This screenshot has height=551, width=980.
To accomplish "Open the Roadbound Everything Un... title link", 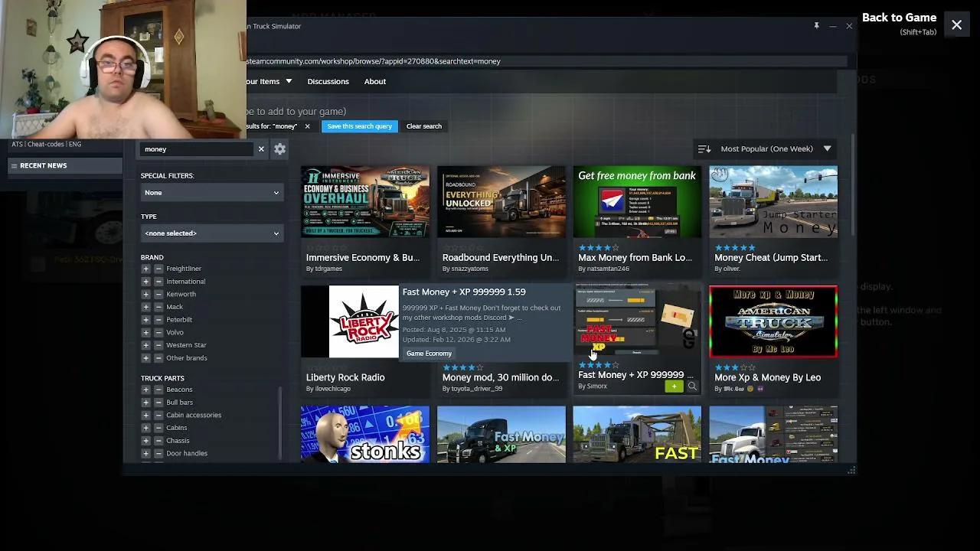I will [x=501, y=258].
